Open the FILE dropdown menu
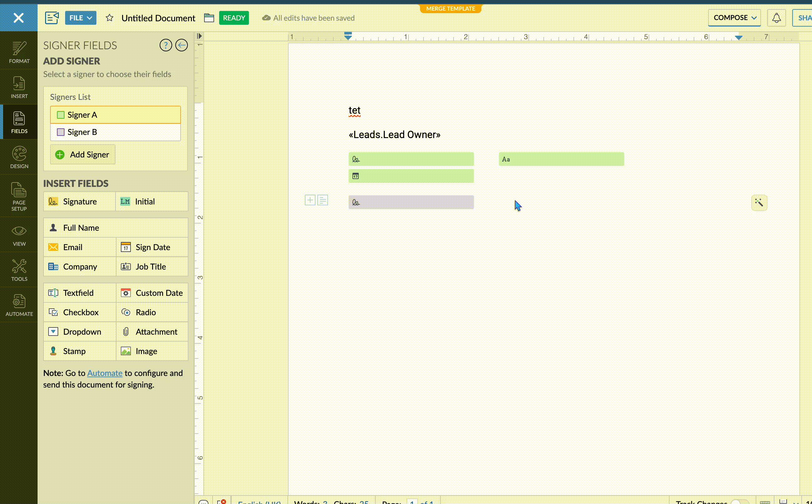The width and height of the screenshot is (812, 504). coord(80,18)
